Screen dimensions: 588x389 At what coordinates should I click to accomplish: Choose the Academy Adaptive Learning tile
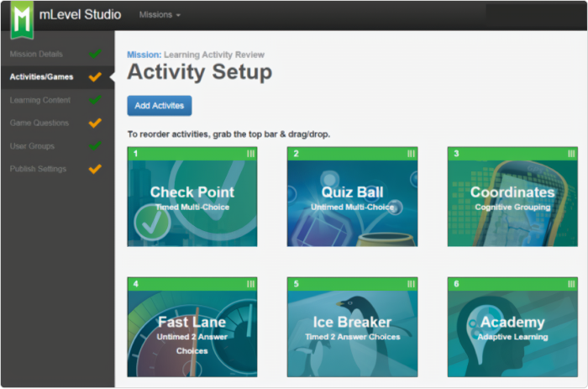pos(512,333)
